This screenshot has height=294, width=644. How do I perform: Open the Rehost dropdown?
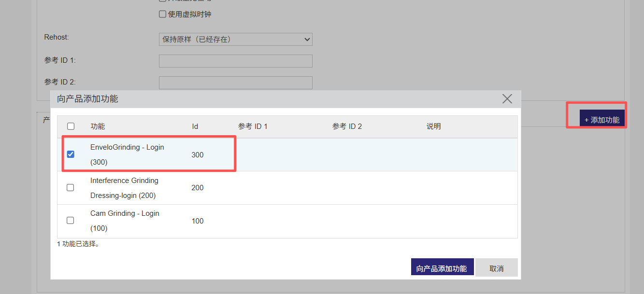coord(235,40)
